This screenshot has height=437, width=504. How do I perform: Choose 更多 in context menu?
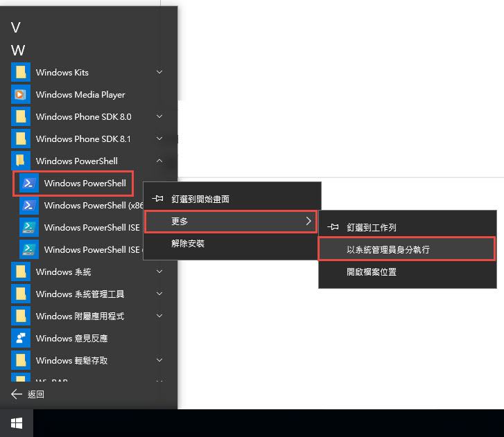pyautogui.click(x=231, y=221)
